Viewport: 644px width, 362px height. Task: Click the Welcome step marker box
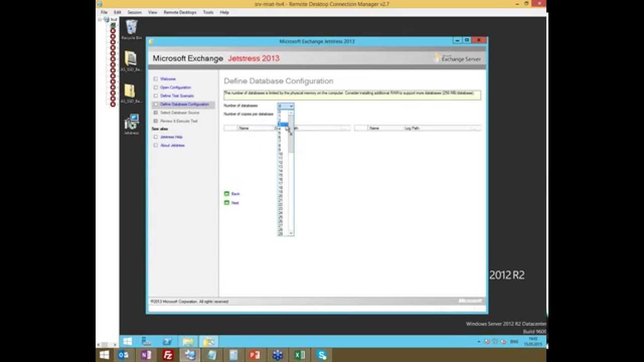pos(155,79)
